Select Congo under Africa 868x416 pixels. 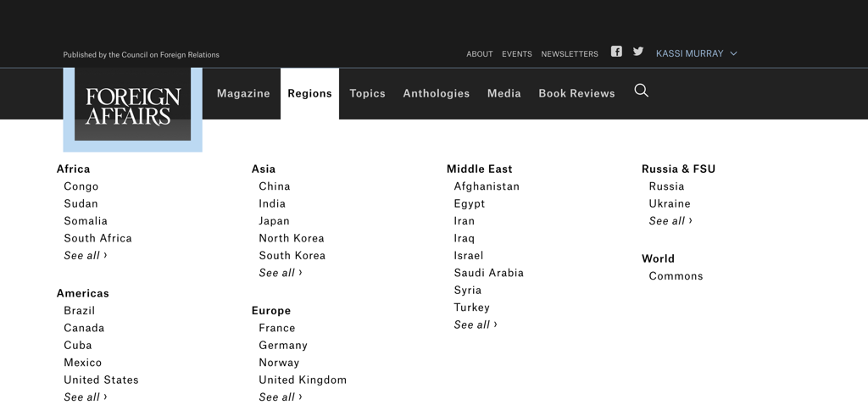pos(81,186)
